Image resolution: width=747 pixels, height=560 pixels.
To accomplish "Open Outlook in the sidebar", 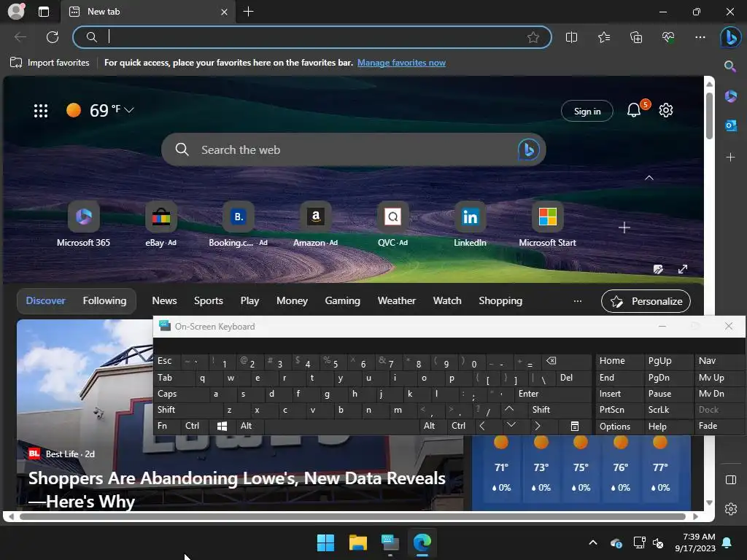I will pos(730,125).
